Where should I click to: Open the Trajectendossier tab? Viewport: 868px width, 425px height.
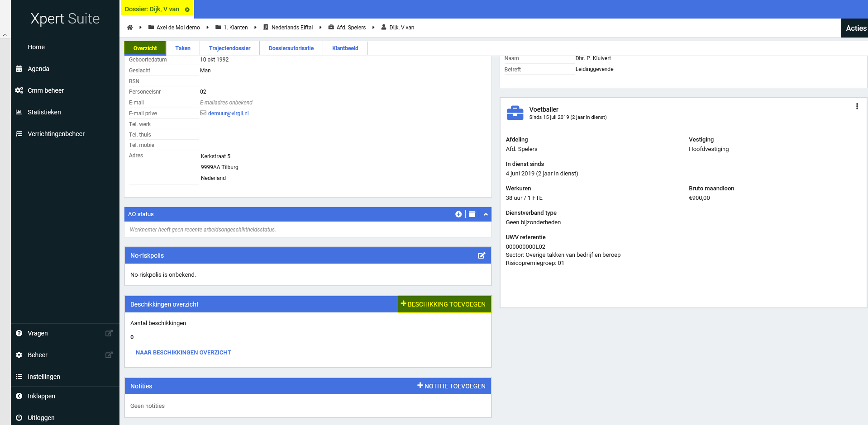point(229,48)
